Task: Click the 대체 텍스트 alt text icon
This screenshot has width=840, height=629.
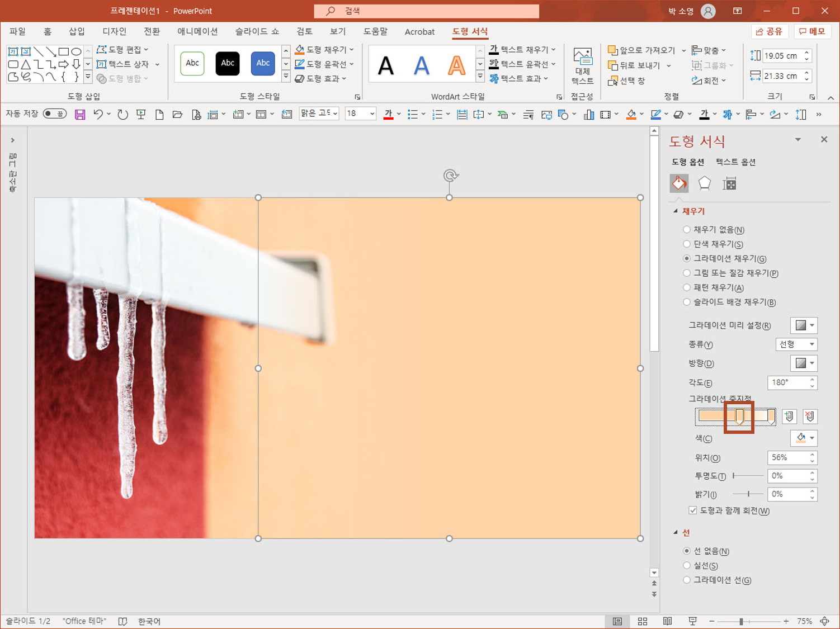Action: pyautogui.click(x=582, y=57)
